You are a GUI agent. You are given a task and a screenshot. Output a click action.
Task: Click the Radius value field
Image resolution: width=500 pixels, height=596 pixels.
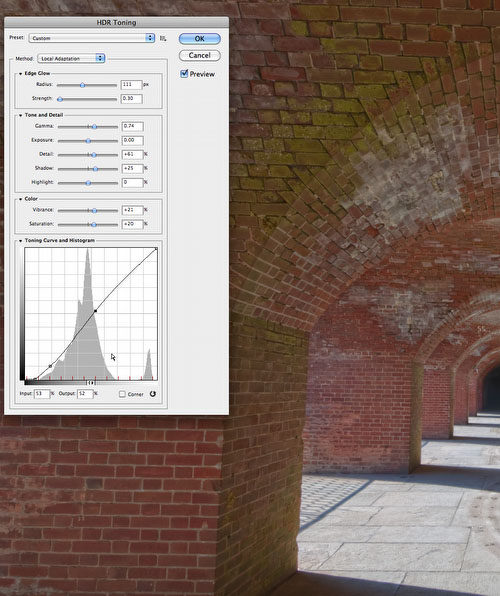click(x=132, y=84)
